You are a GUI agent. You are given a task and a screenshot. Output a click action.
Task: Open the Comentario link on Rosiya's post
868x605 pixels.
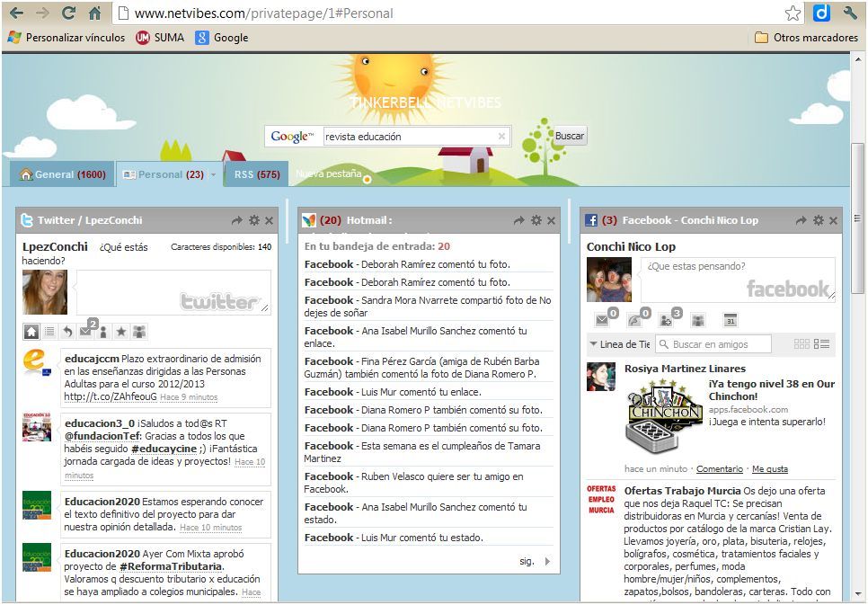tap(720, 468)
